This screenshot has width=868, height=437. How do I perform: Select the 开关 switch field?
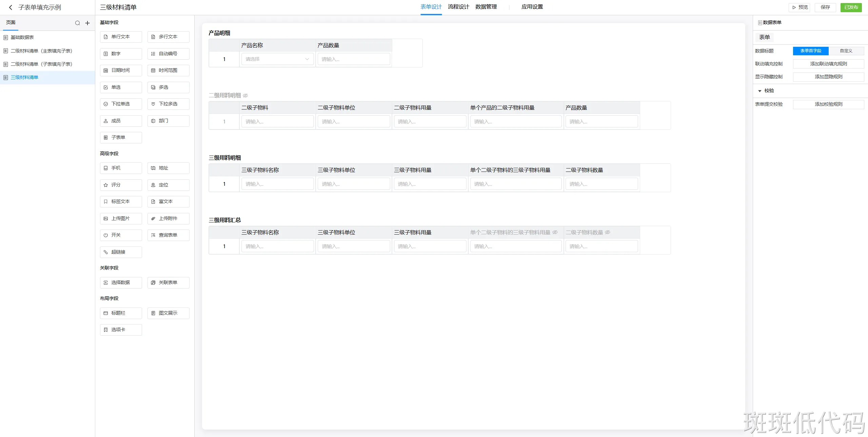121,235
